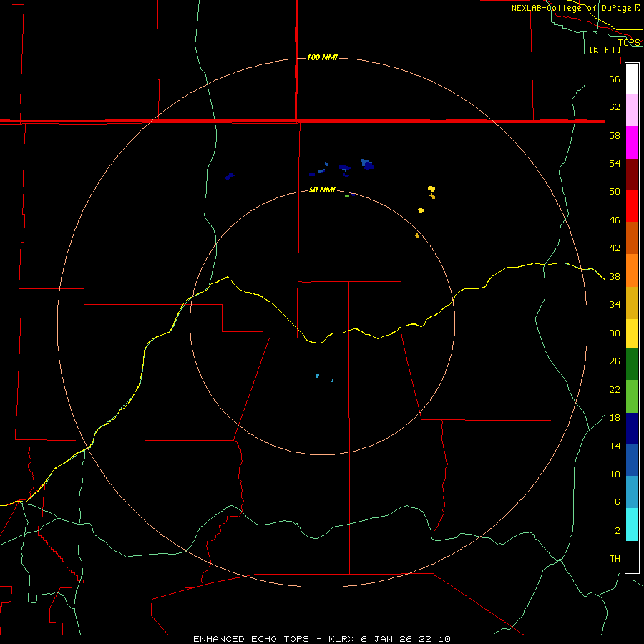Select the 46 legend value
The height and width of the screenshot is (644, 644).
(615, 220)
